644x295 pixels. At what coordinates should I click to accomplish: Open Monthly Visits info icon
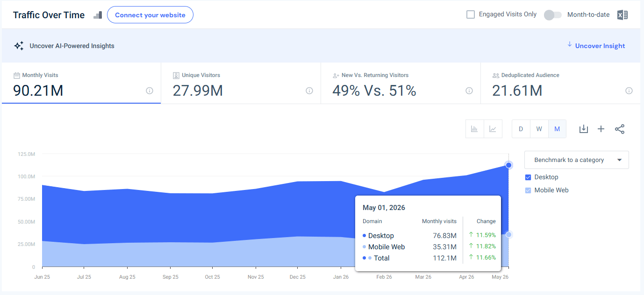point(150,91)
